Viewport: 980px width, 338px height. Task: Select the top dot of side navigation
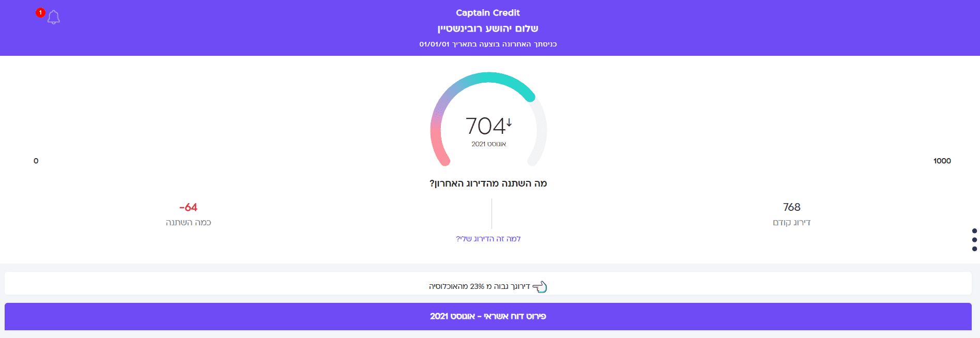click(974, 231)
